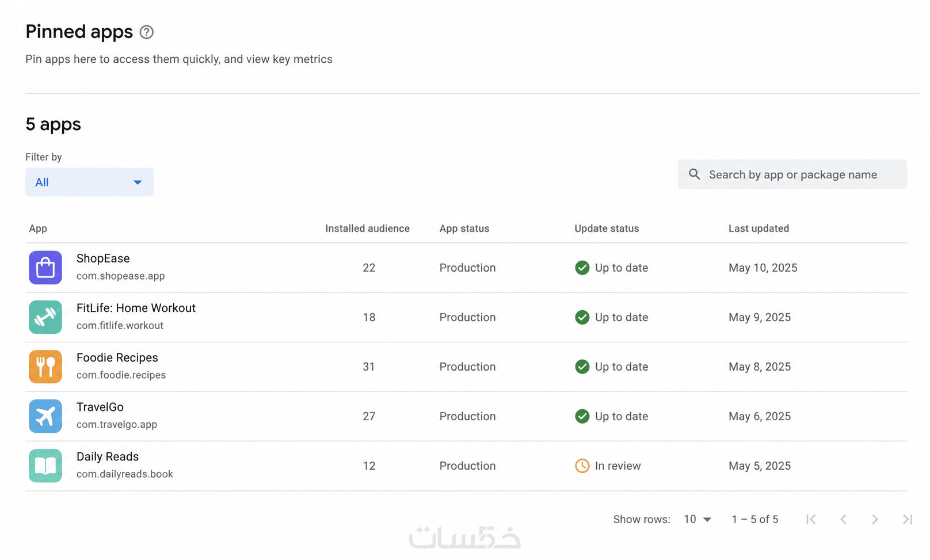Click ShopEase green up-to-date checkmark icon
The image size is (930, 560).
tap(582, 268)
